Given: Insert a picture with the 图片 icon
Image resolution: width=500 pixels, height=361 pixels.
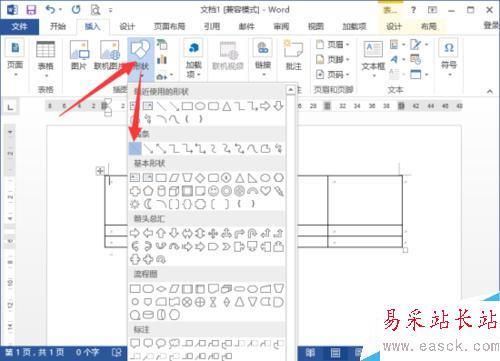Looking at the screenshot, I should [79, 55].
